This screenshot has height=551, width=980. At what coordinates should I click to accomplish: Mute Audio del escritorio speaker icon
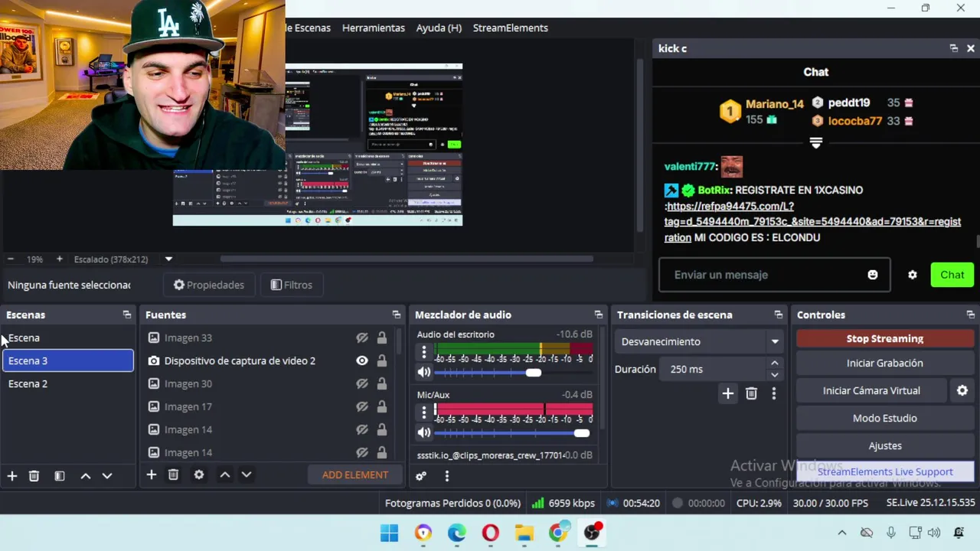click(424, 372)
